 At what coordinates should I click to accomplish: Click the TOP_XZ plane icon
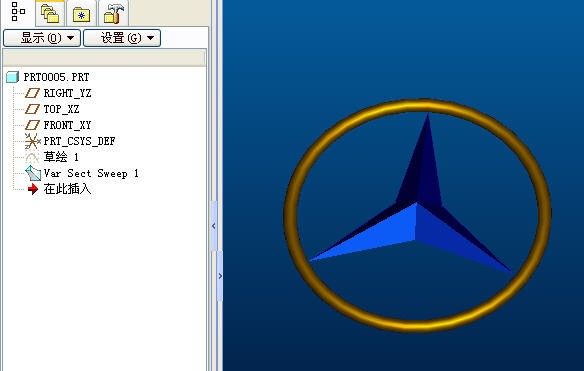pyautogui.click(x=32, y=109)
